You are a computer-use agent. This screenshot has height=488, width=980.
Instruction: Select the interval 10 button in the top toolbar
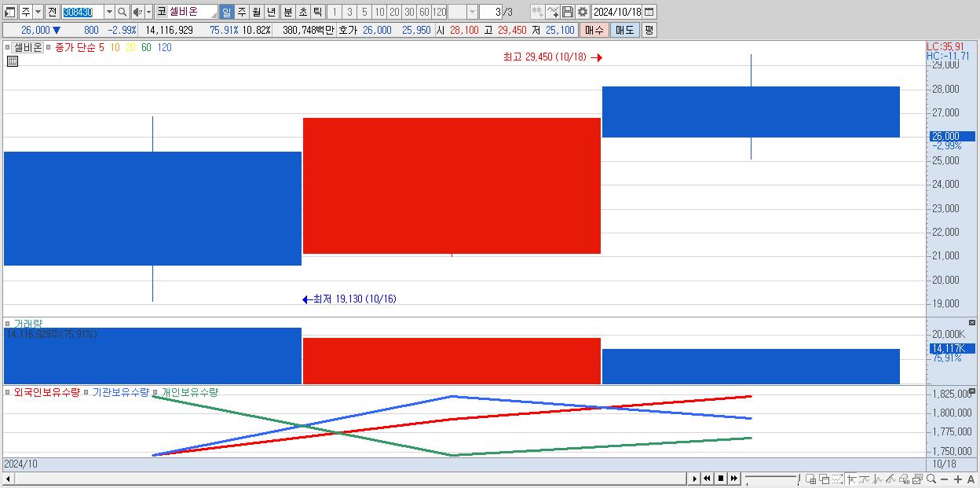[x=379, y=12]
